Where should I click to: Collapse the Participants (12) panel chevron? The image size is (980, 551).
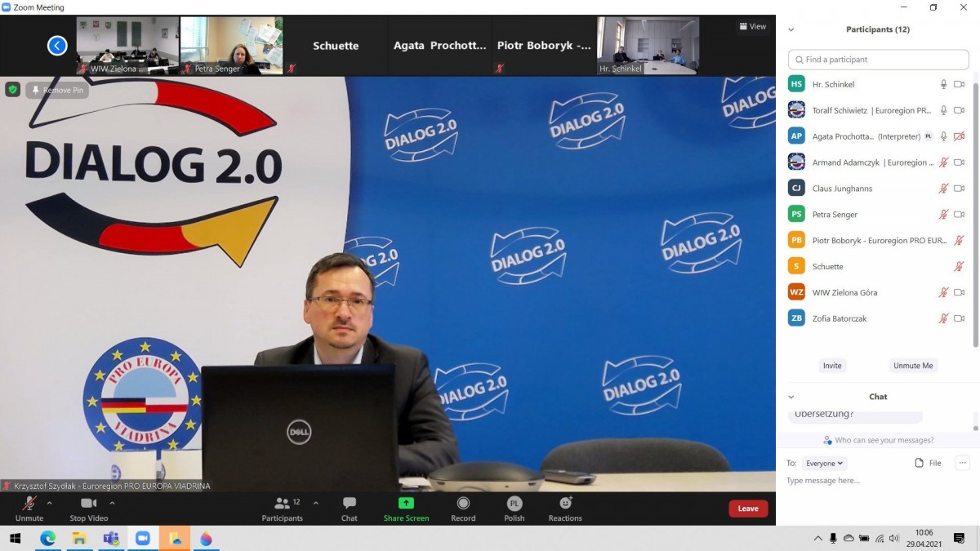click(x=791, y=29)
